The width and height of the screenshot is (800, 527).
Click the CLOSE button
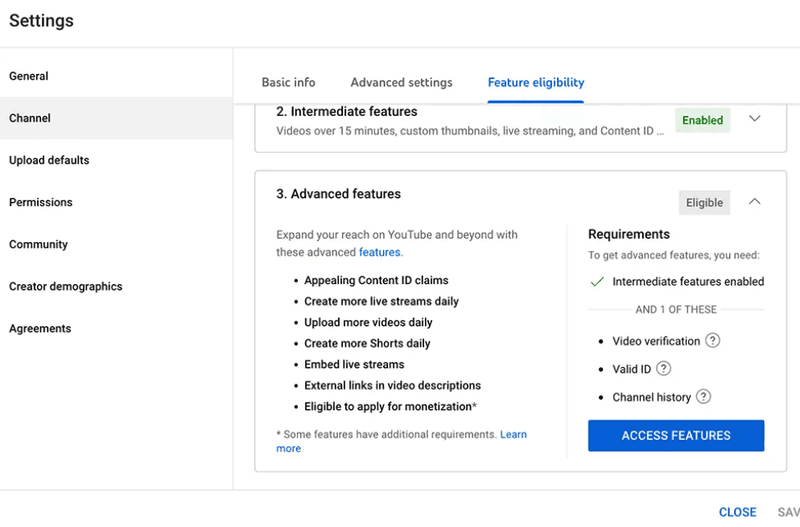click(737, 512)
